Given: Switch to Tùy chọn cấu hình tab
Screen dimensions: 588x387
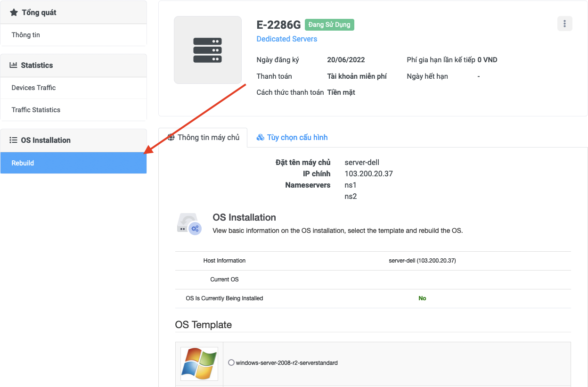Looking at the screenshot, I should 292,138.
